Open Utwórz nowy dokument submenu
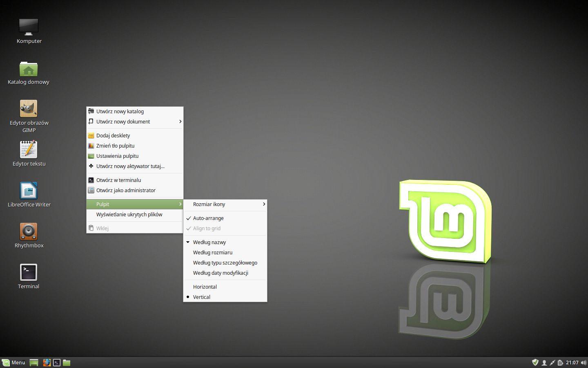This screenshot has width=588, height=368. [135, 121]
